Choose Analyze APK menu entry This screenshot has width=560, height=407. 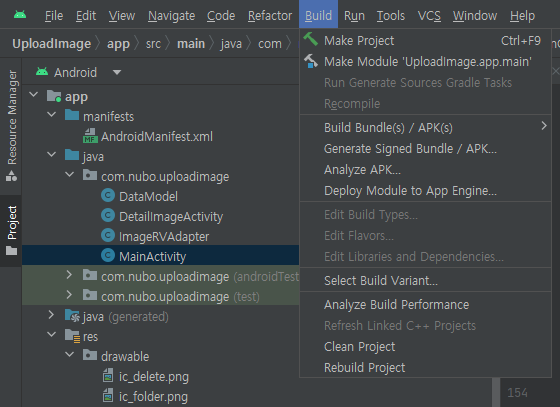click(425, 170)
